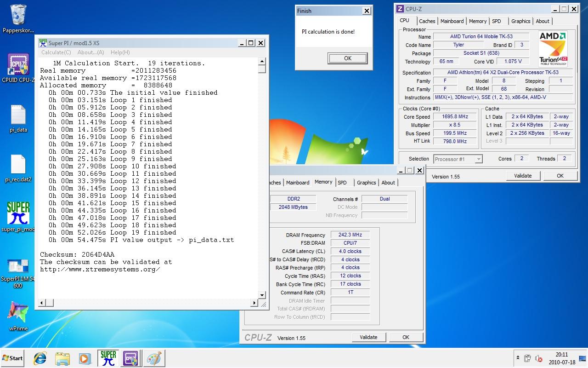The width and height of the screenshot is (588, 368).
Task: Click the processor Name field AMD Turion
Action: click(481, 37)
